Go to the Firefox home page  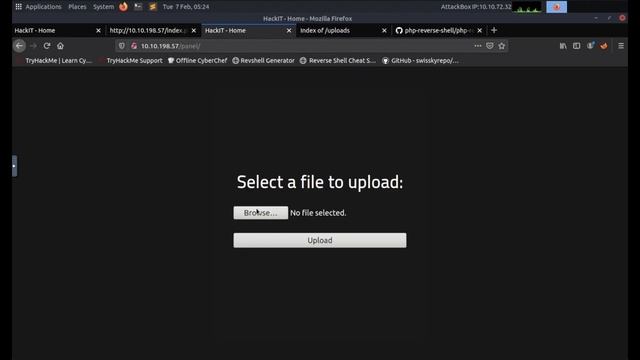click(60, 46)
